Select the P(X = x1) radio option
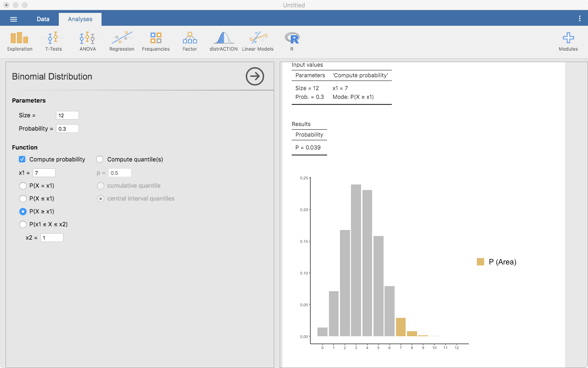Screen dimensions: 588x368 click(23, 186)
